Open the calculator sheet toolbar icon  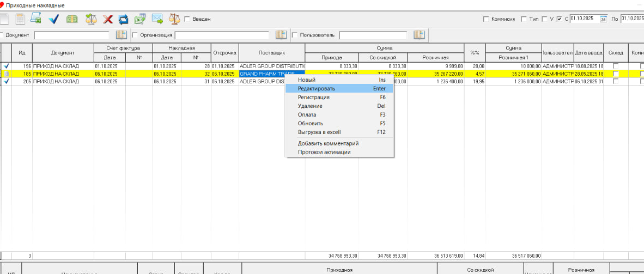pyautogui.click(x=19, y=19)
